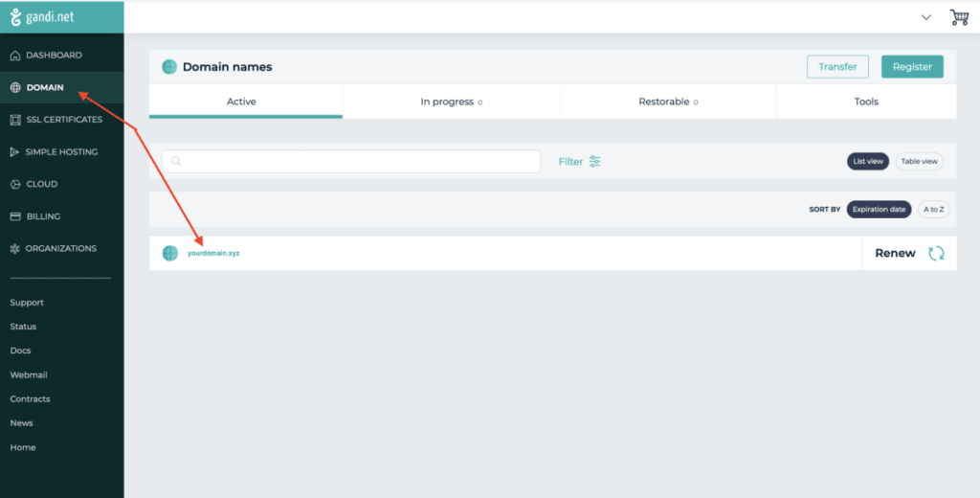Open the Contracts link
The width and height of the screenshot is (980, 498).
click(30, 399)
